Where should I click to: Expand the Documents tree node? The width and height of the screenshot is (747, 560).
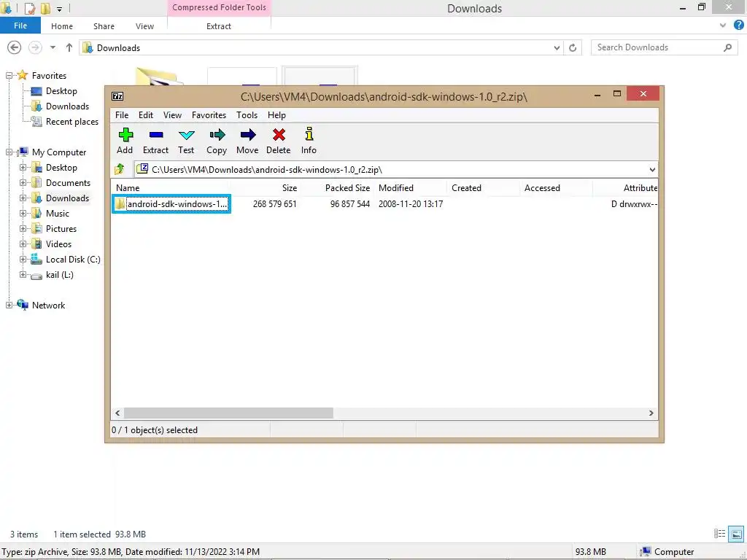tap(23, 183)
